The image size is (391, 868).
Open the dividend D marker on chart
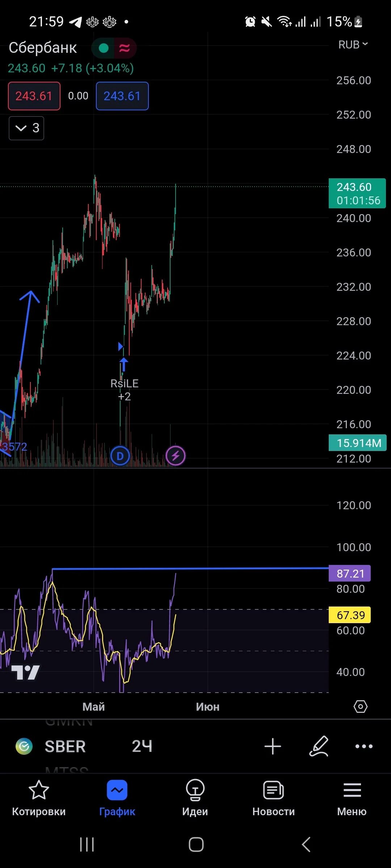[120, 456]
